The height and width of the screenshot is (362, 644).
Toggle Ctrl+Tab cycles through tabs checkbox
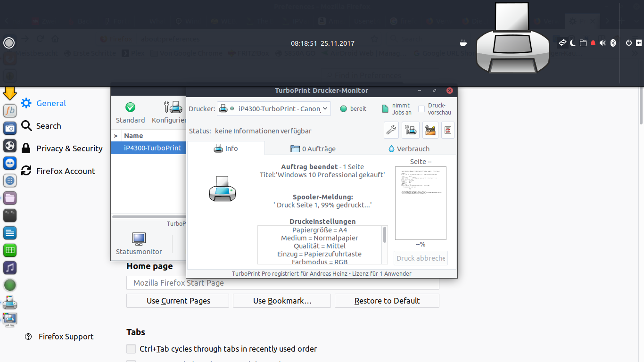(x=131, y=349)
